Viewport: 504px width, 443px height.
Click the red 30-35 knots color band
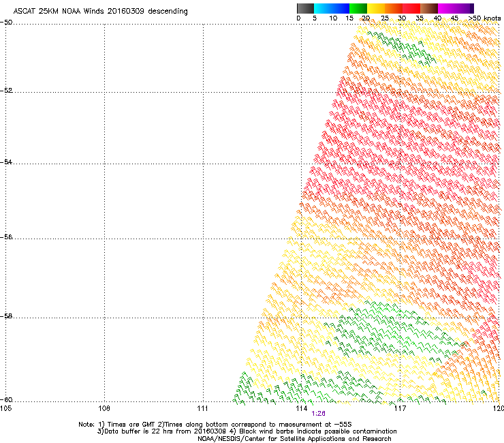[411, 8]
